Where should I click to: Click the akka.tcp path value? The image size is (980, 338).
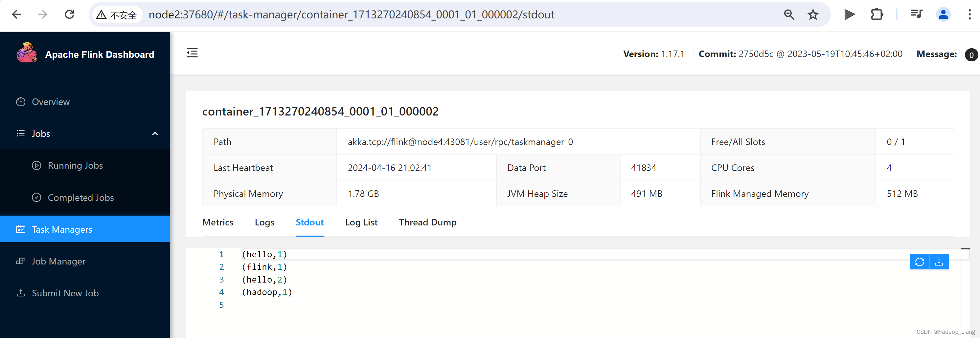[460, 142]
